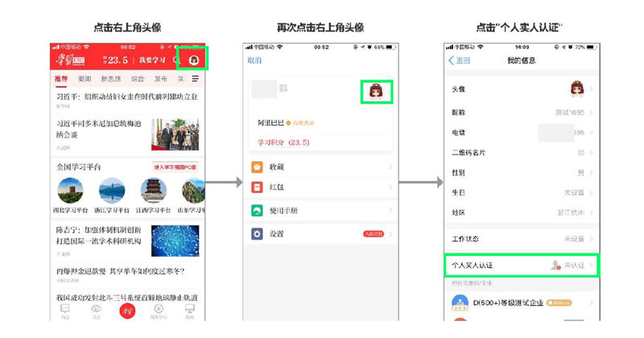Select the 新思想 tab
The height and width of the screenshot is (338, 644).
110,80
